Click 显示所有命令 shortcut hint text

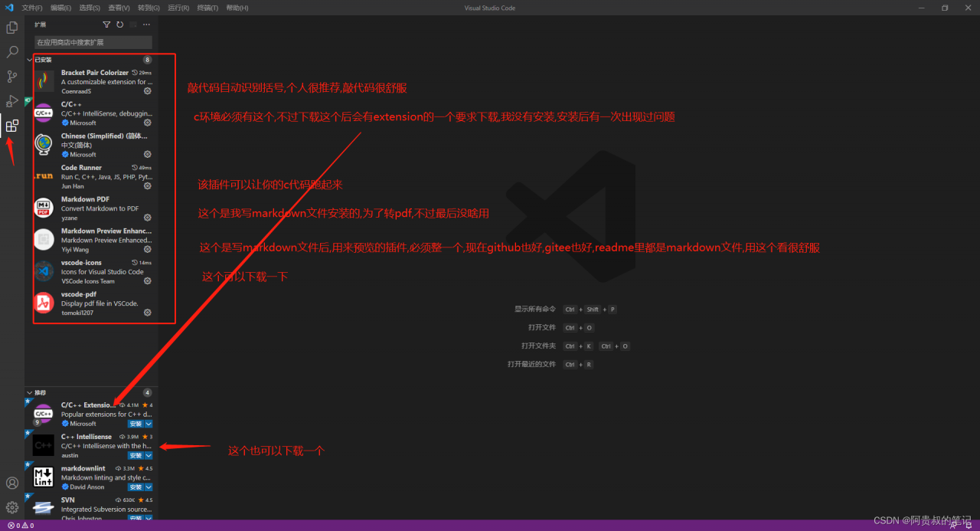click(x=535, y=309)
